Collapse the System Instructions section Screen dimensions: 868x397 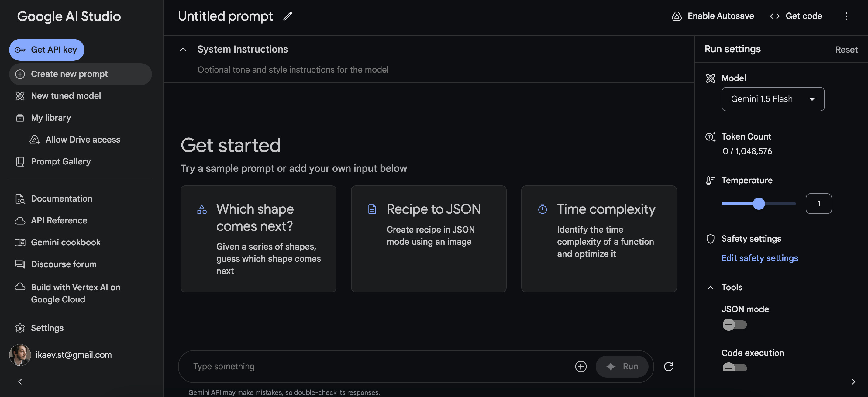[x=183, y=50]
